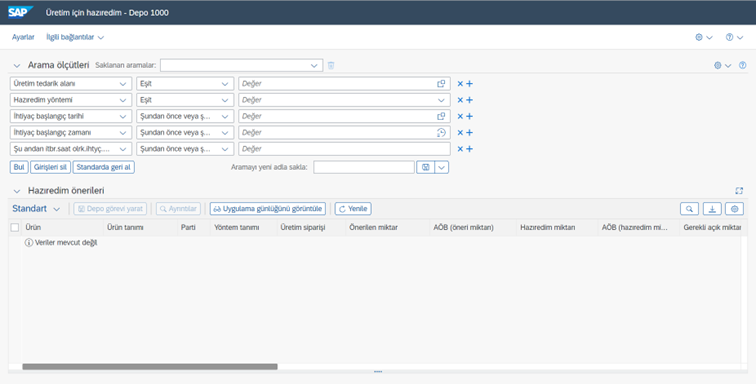This screenshot has width=756, height=384.
Task: Click value input of Şu andan itbr.saat row
Action: pos(344,149)
